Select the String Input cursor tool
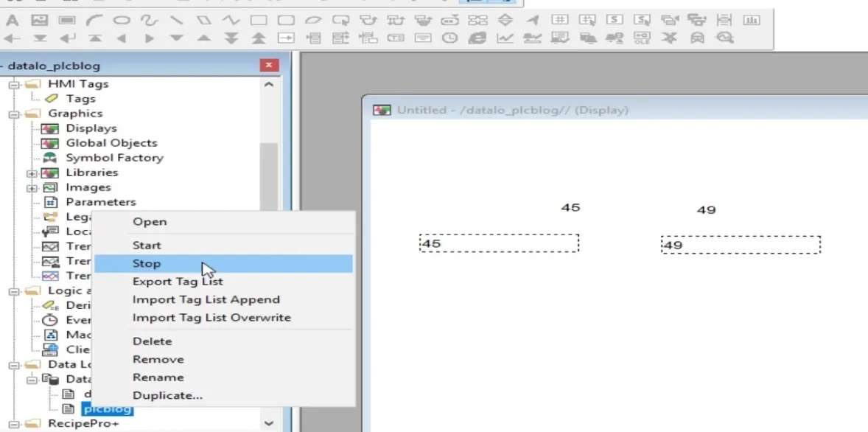The height and width of the screenshot is (432, 868). (x=642, y=20)
